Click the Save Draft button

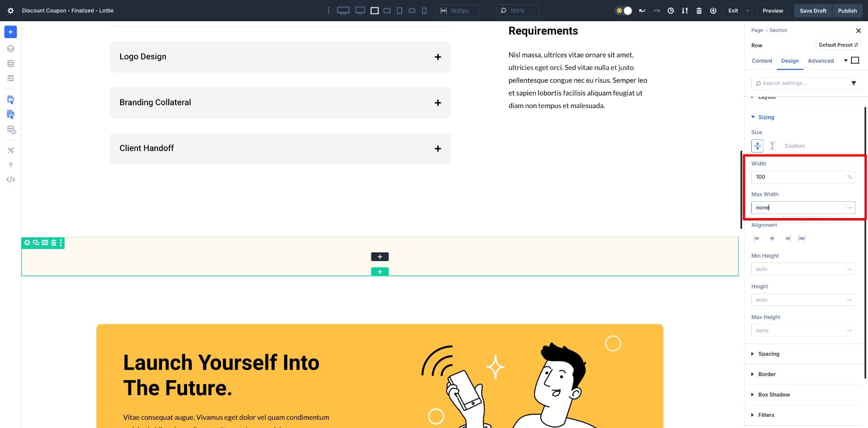[x=813, y=11]
